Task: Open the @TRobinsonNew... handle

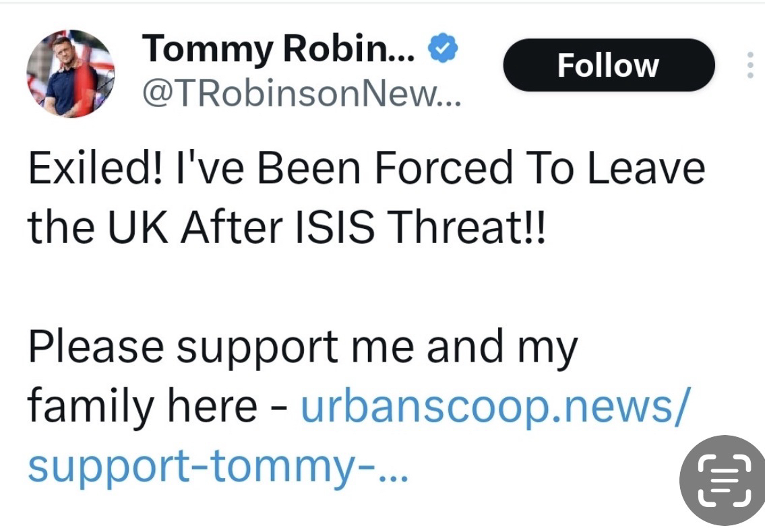Action: pos(301,98)
